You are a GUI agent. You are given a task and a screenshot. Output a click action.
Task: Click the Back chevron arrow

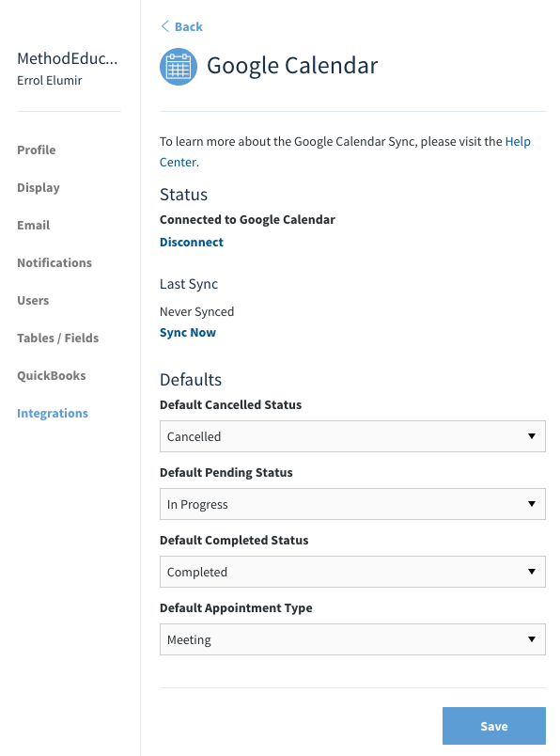tap(164, 26)
